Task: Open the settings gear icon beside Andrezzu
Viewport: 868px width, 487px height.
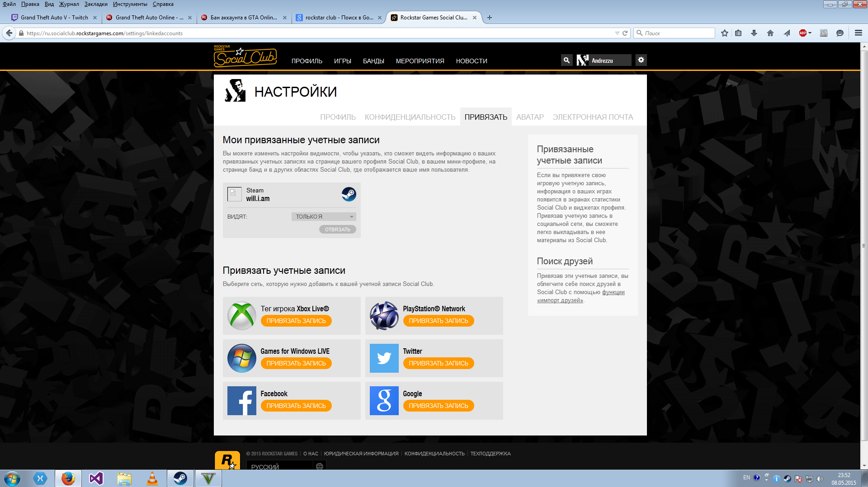Action: (x=641, y=60)
